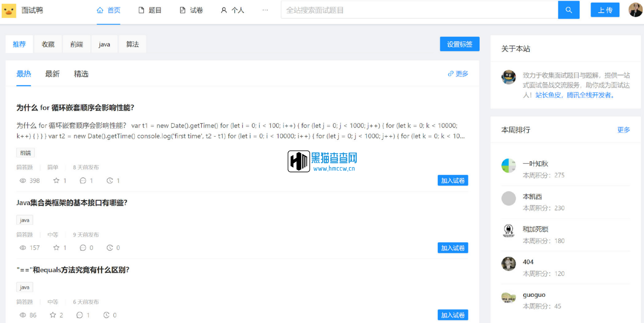Switch to the 最热 sort tab
This screenshot has width=644, height=323.
pyautogui.click(x=24, y=74)
